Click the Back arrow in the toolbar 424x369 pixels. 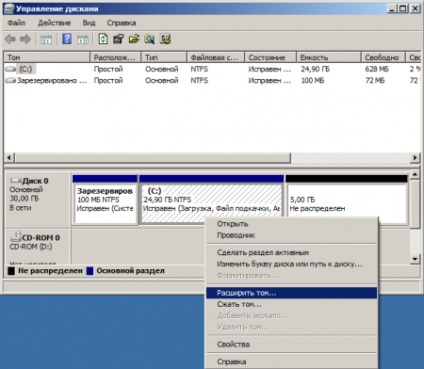coord(10,39)
